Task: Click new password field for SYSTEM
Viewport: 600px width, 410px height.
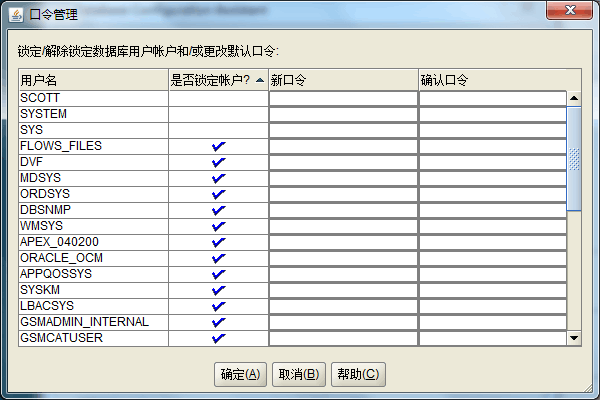Action: [343, 114]
